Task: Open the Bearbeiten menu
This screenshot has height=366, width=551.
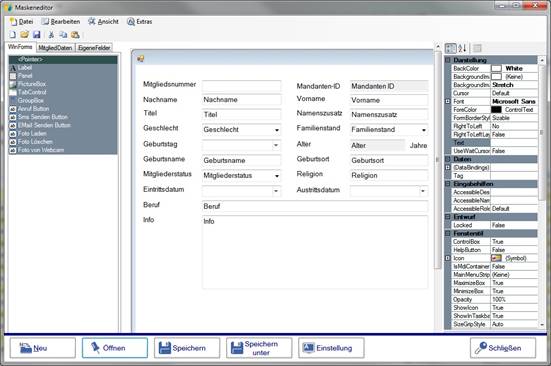Action: (61, 22)
